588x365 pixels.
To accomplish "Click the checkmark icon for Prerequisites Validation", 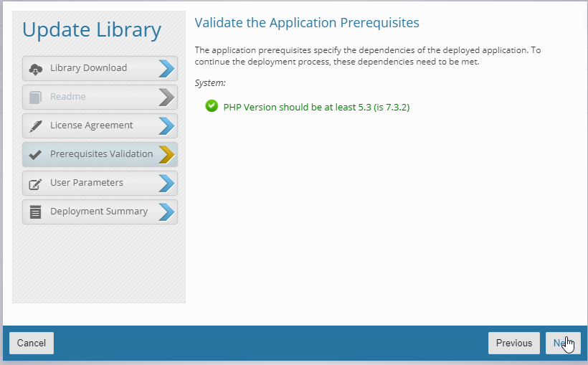I will [35, 154].
